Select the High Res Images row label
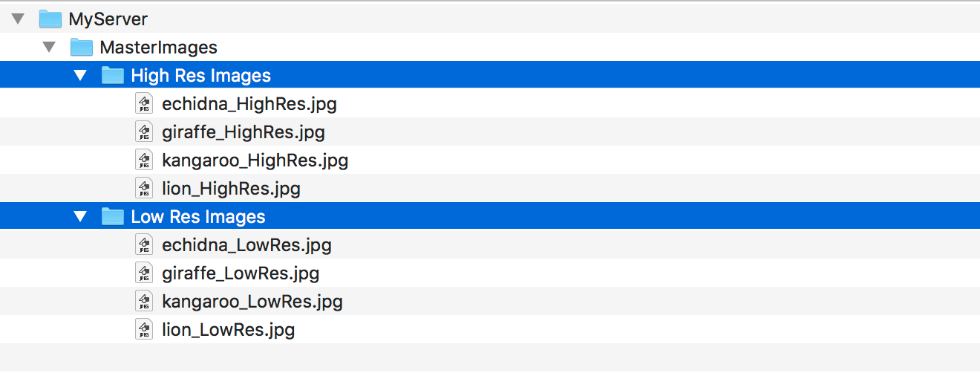The image size is (980, 373). [x=200, y=76]
